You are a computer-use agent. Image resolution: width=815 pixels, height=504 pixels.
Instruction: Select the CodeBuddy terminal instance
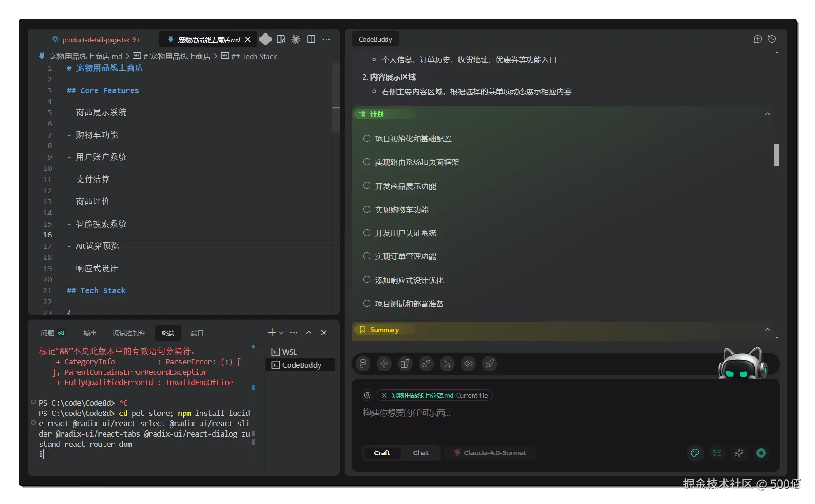tap(300, 365)
